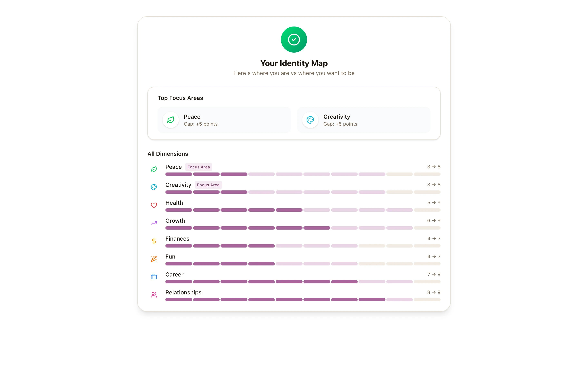Viewport: 588px width, 367px height.
Task: Open the All Dimensions section header
Action: point(168,154)
